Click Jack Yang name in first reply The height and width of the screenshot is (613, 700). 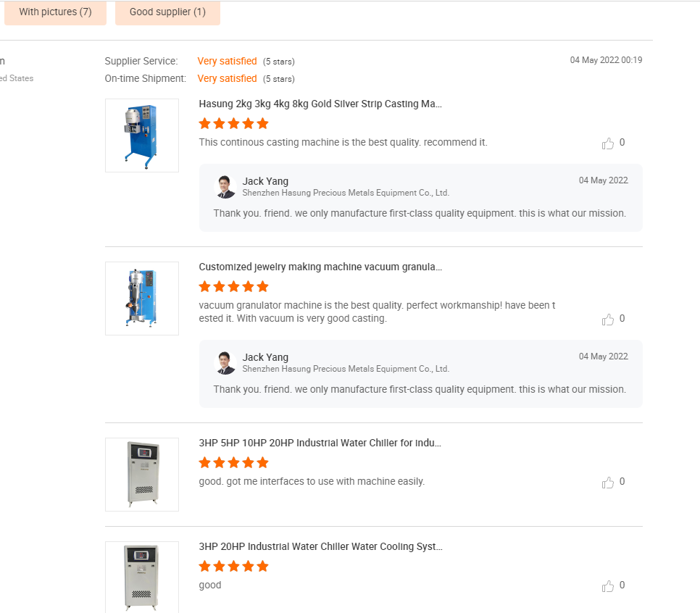click(265, 181)
